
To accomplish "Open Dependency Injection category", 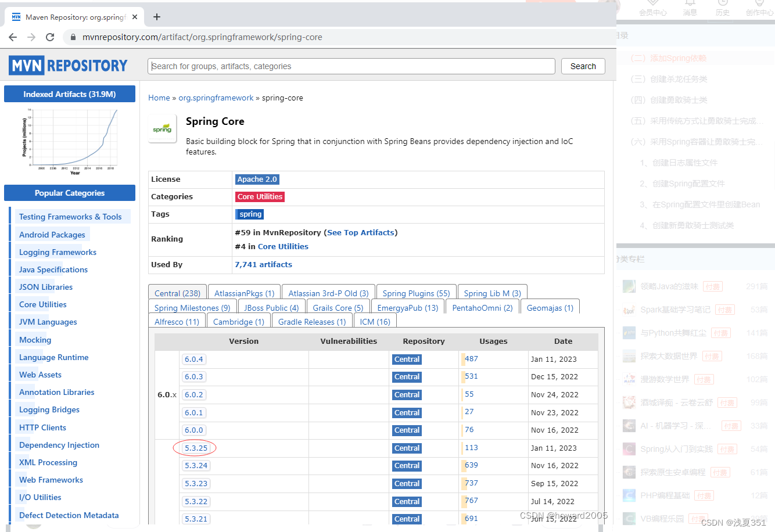I will pyautogui.click(x=59, y=445).
